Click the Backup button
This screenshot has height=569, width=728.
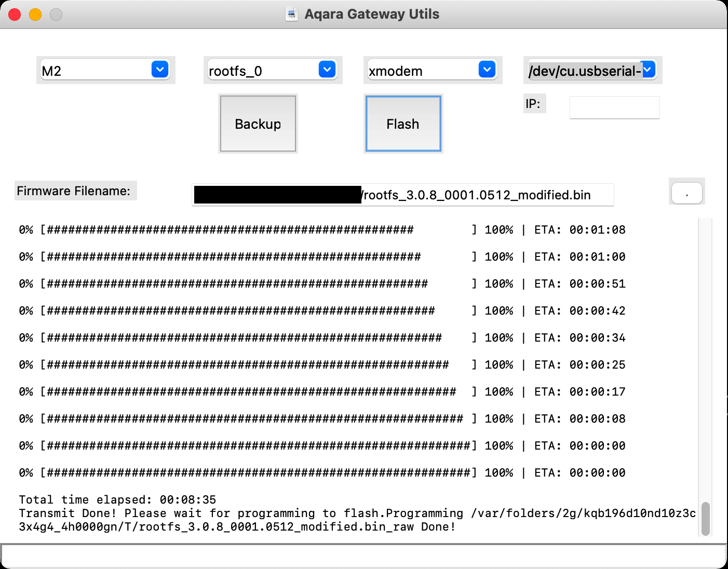[x=258, y=124]
